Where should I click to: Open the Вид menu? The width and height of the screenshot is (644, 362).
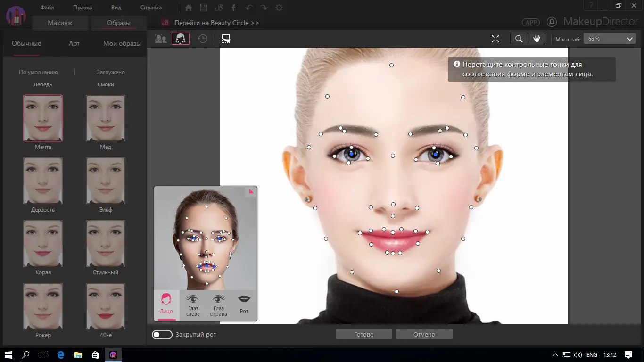116,8
